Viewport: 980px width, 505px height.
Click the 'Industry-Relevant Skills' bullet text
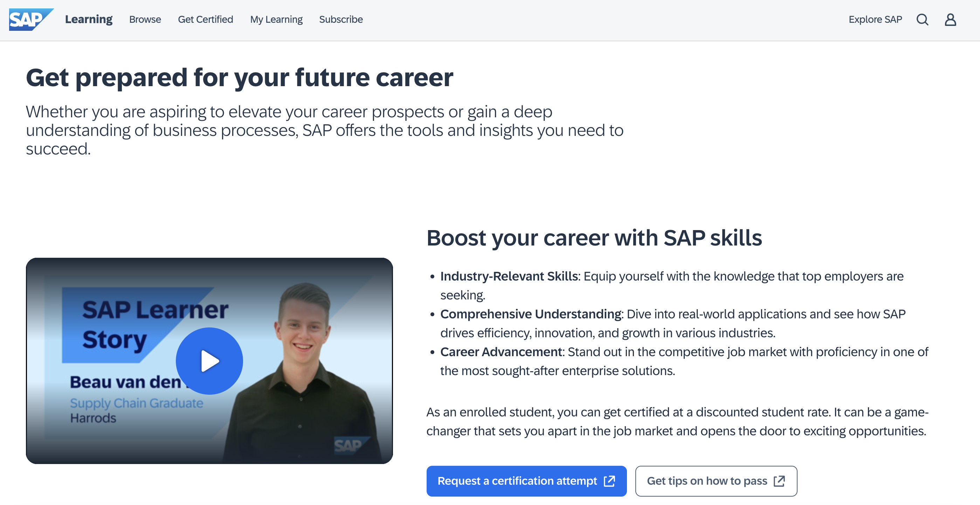[509, 276]
